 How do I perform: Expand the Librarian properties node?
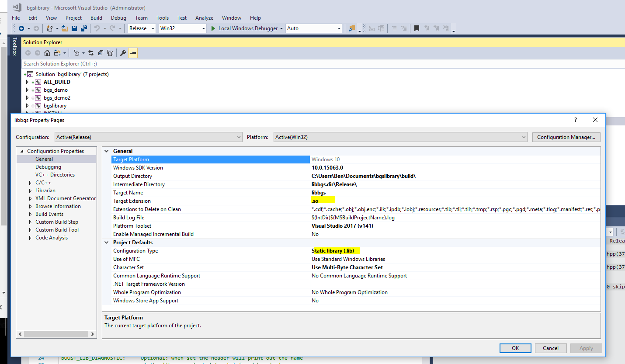(30, 191)
